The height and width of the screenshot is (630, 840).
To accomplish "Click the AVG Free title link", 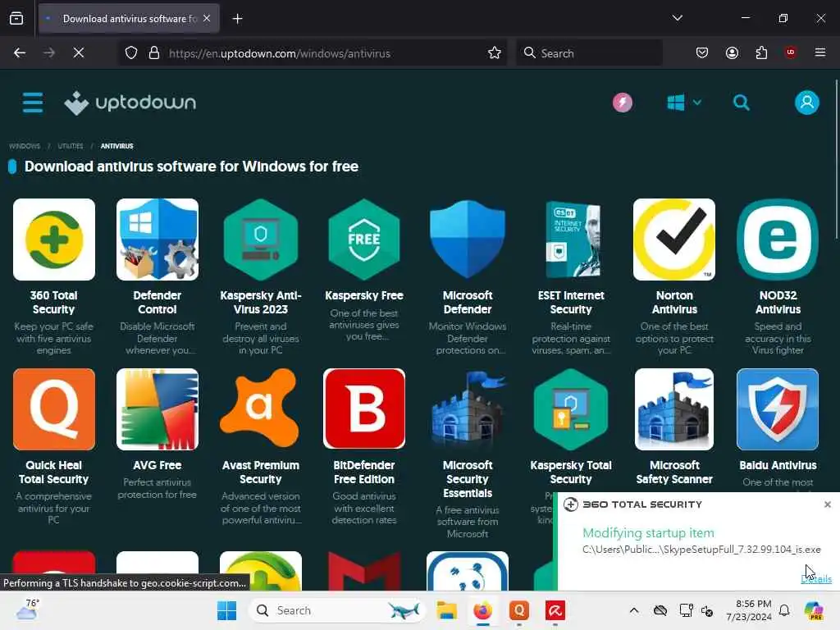I will 157,465.
